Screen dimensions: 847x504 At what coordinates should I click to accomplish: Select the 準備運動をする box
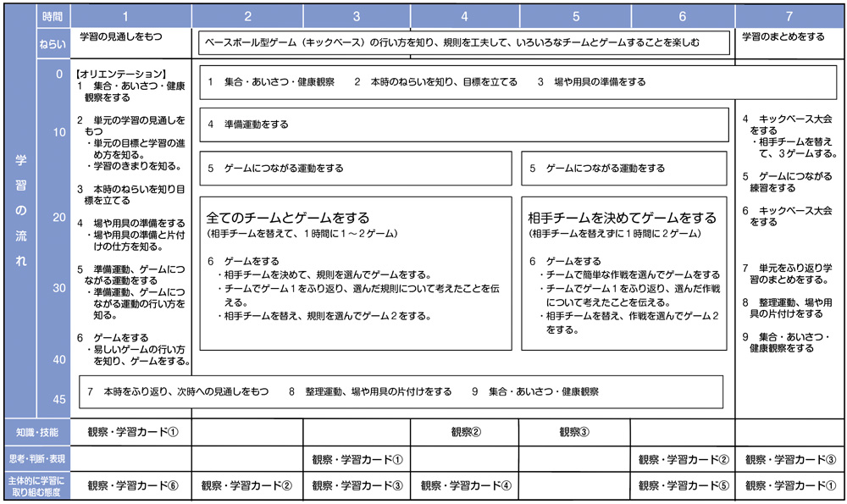click(x=464, y=125)
